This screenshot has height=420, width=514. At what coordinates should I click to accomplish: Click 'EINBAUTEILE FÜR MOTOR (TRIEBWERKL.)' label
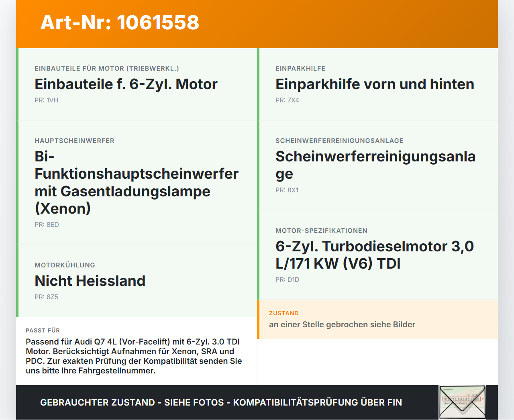tap(107, 68)
